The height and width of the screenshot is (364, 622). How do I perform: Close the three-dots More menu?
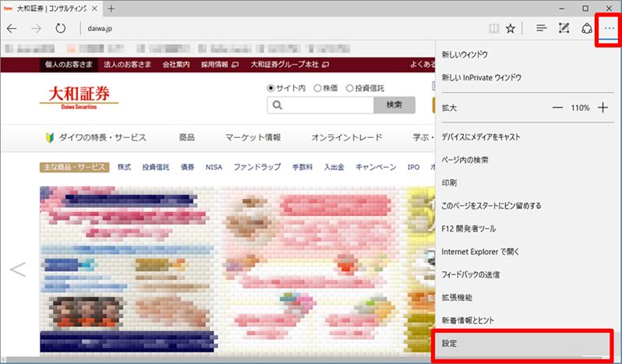(610, 29)
